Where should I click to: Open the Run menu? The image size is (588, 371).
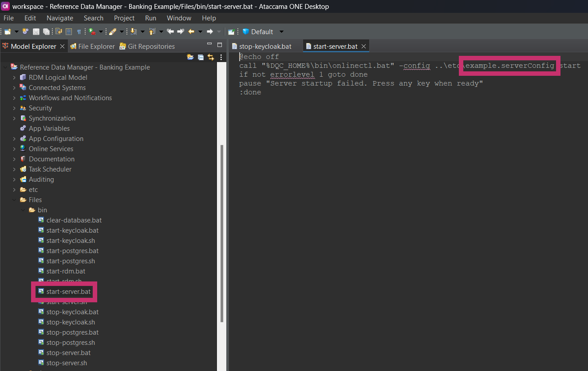[150, 18]
